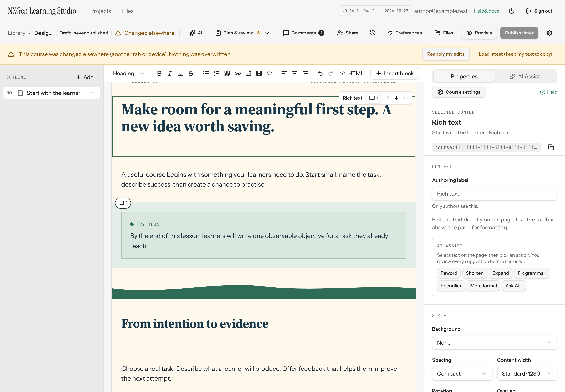Switch to HTML source view
Image resolution: width=565 pixels, height=392 pixels.
(x=351, y=73)
